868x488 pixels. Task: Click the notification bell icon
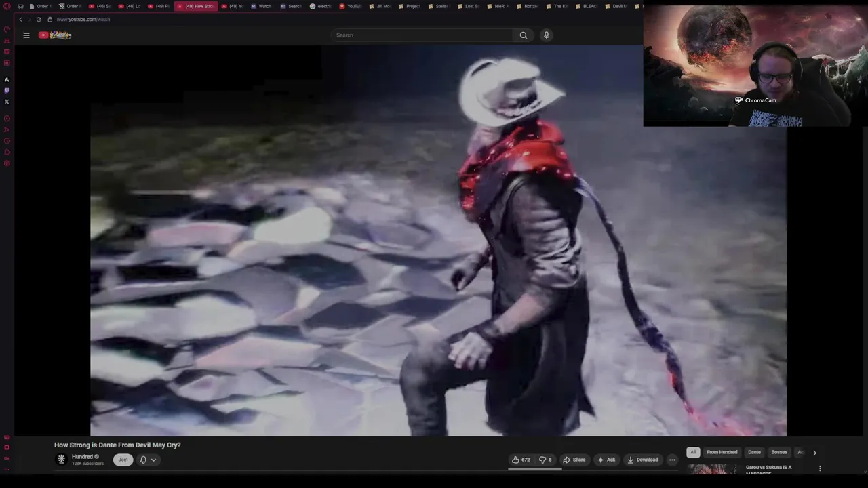point(143,460)
